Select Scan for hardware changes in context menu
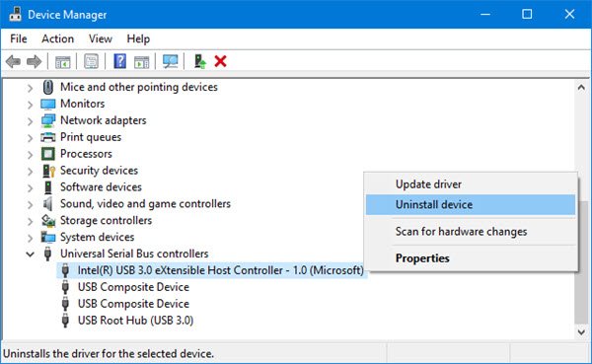Image resolution: width=592 pixels, height=364 pixels. tap(471, 232)
